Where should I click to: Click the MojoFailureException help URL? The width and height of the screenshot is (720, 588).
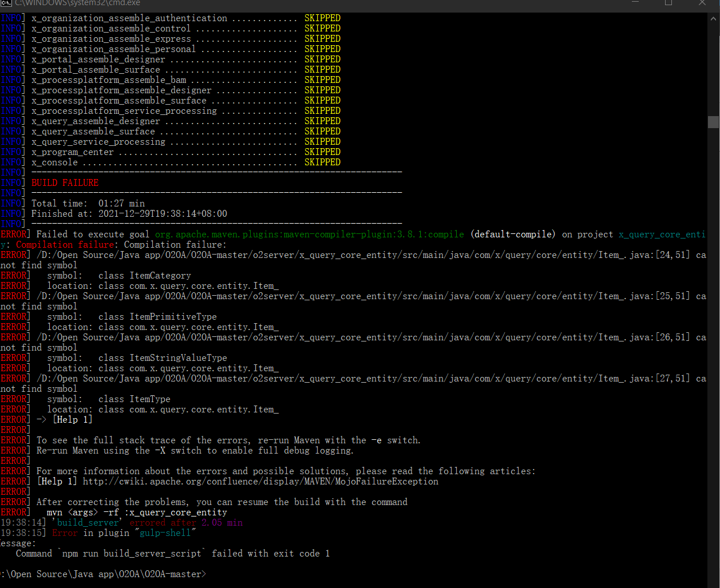(260, 482)
